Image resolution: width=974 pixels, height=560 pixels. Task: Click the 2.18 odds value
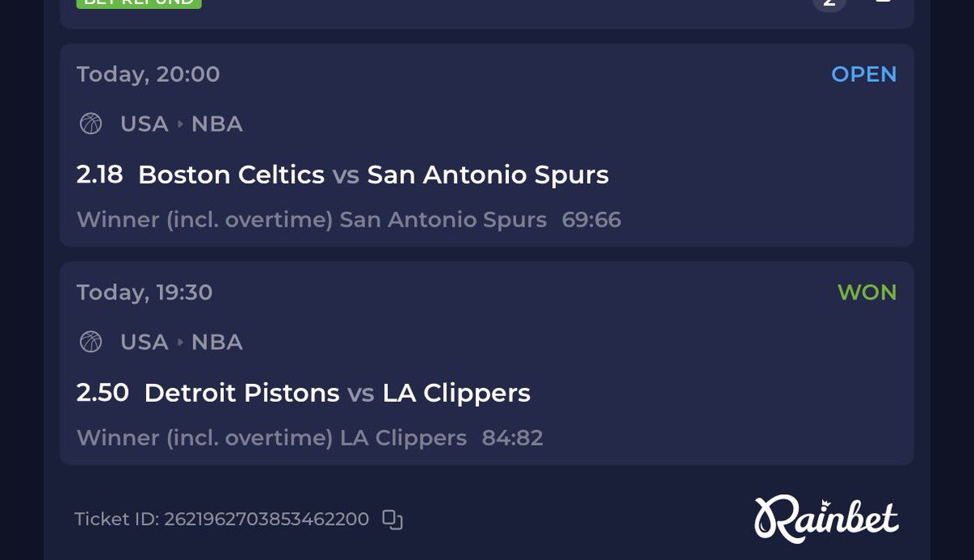[x=100, y=174]
